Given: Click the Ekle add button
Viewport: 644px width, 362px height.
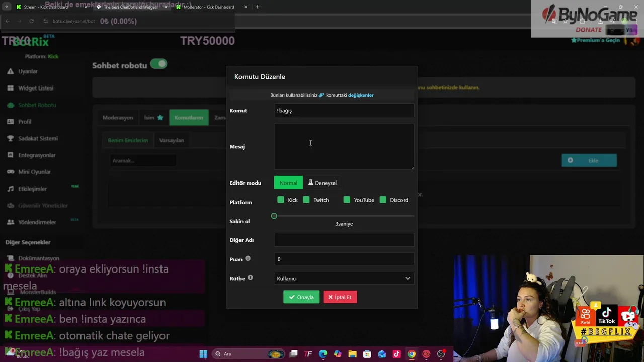Looking at the screenshot, I should click(589, 160).
